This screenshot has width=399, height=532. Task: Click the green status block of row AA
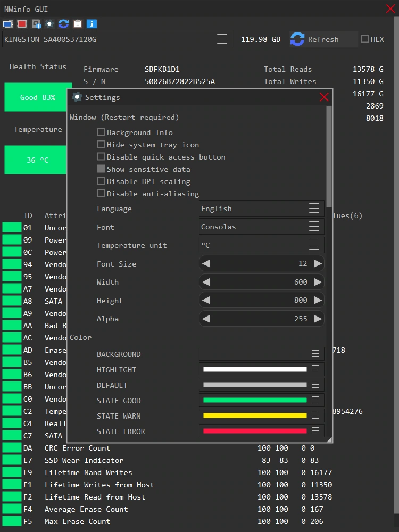click(x=12, y=326)
